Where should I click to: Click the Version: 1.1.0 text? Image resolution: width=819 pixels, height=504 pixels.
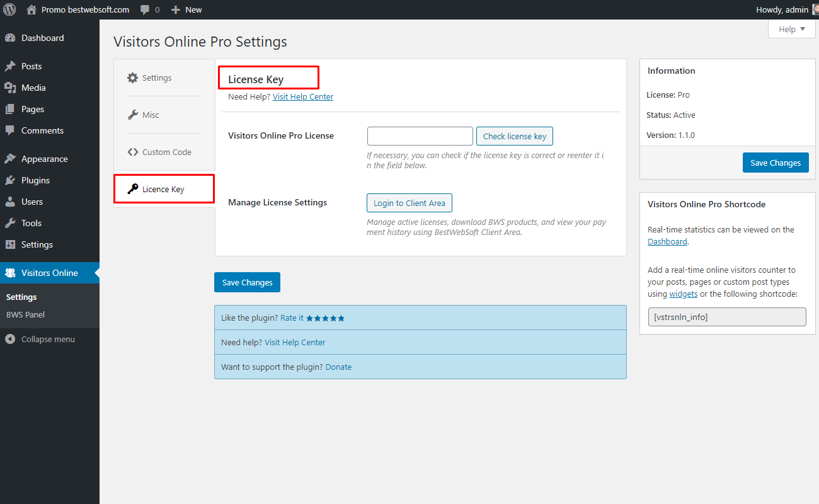click(670, 135)
